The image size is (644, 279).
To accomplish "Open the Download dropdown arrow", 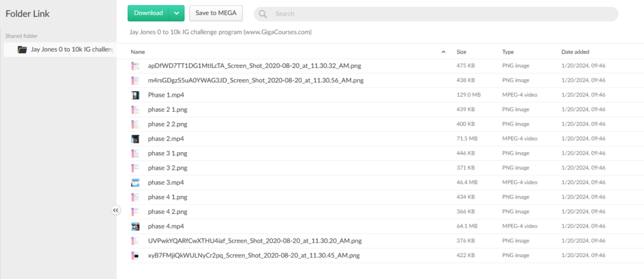I will 177,13.
